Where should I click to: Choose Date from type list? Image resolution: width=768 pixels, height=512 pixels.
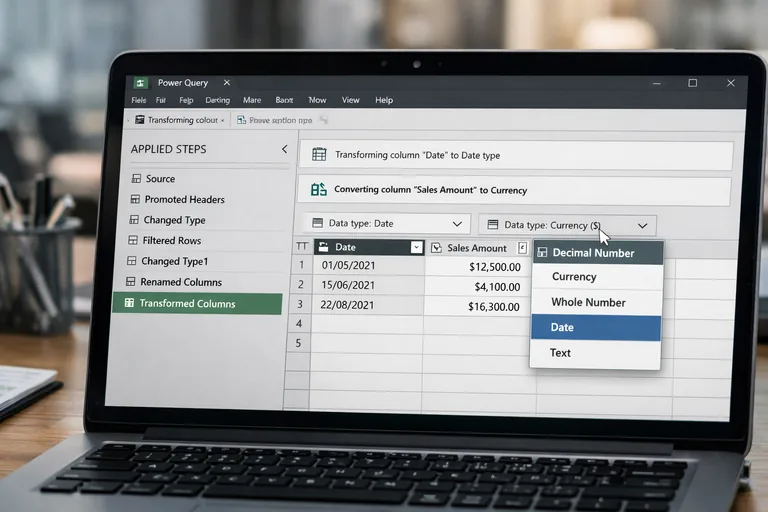click(x=596, y=328)
